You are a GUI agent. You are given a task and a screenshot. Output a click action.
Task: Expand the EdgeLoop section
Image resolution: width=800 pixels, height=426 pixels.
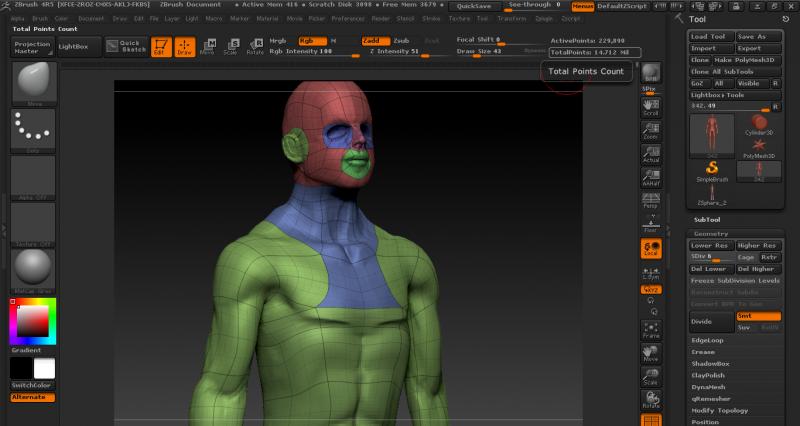[x=709, y=340]
